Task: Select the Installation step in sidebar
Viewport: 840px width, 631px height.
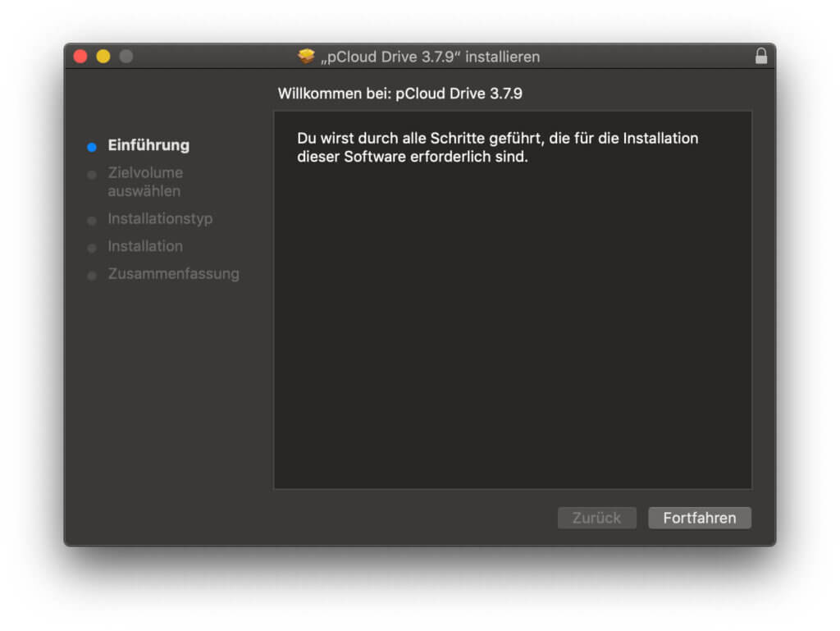Action: [145, 246]
